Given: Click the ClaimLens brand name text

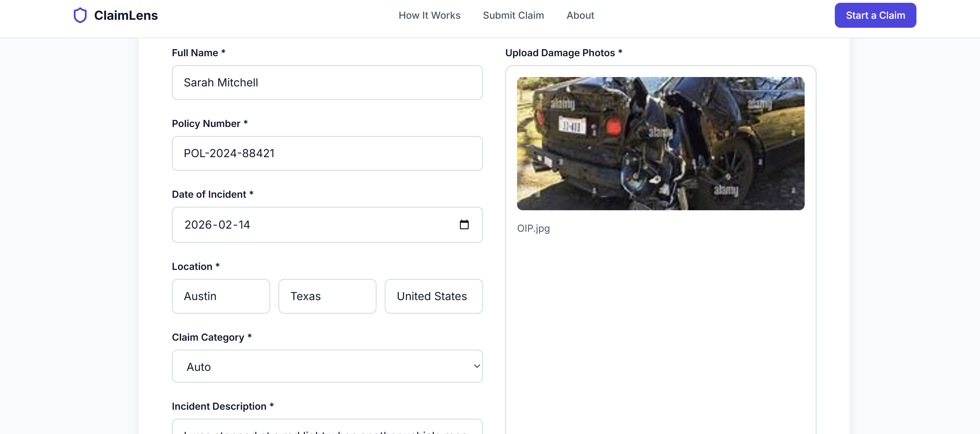Looking at the screenshot, I should (126, 15).
